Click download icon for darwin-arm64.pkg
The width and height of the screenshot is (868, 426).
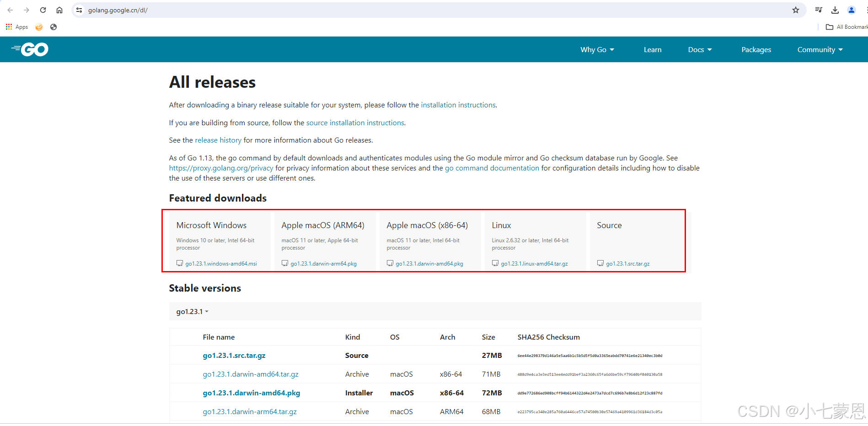tap(285, 263)
